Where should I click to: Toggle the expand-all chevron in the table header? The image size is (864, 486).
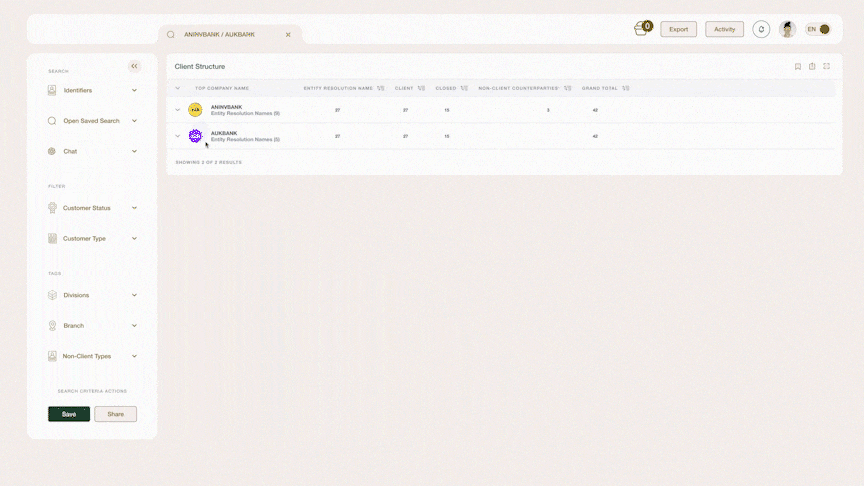(x=177, y=88)
